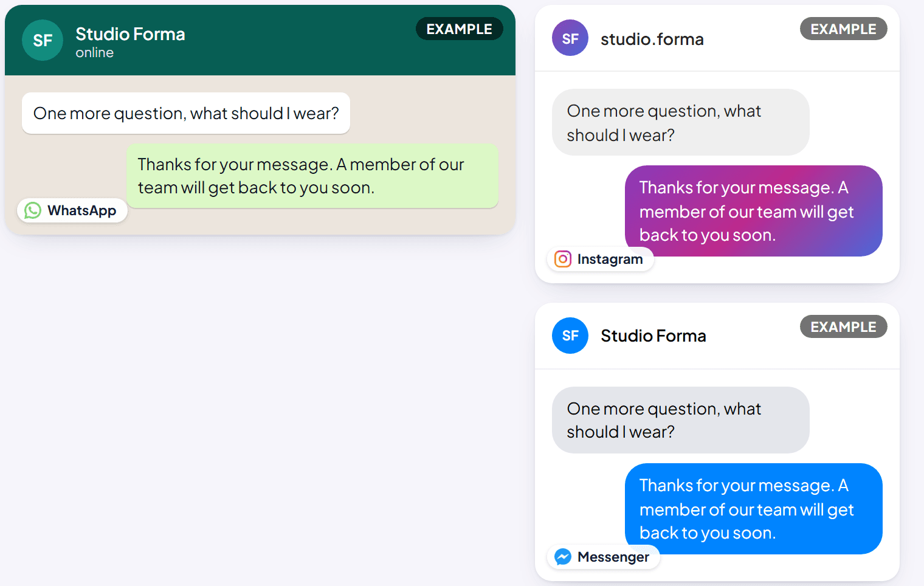Click the purple SF avatar beside studio.forma
The width and height of the screenshot is (924, 586).
[570, 38]
